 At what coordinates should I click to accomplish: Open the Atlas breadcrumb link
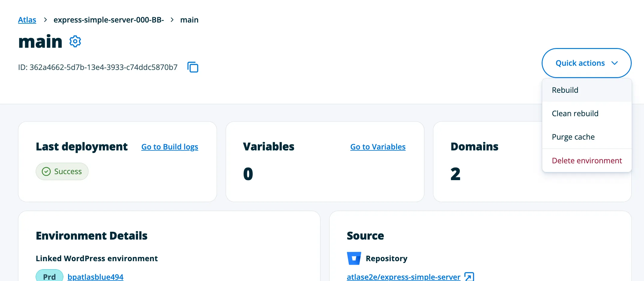pyautogui.click(x=27, y=20)
